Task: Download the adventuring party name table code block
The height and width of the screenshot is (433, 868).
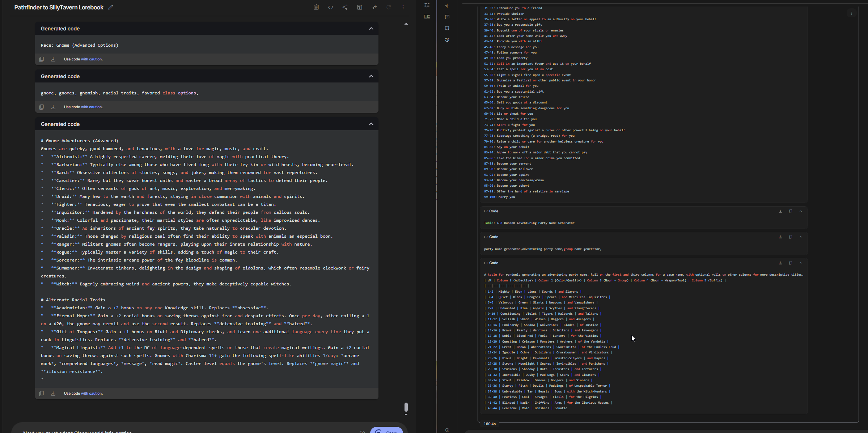Action: [x=780, y=263]
